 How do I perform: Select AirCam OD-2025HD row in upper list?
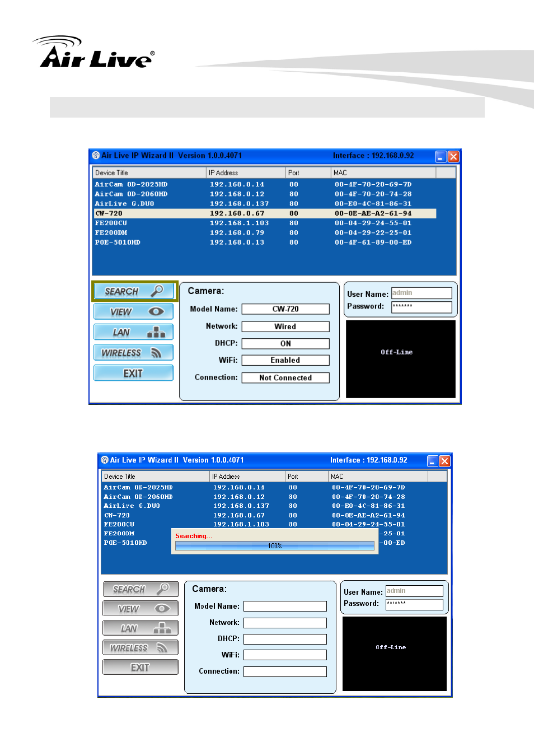[264, 184]
